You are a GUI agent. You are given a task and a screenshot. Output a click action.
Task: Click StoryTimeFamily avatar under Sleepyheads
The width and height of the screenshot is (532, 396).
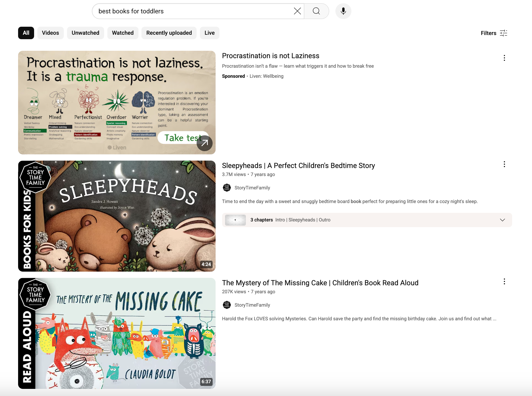[x=227, y=188]
